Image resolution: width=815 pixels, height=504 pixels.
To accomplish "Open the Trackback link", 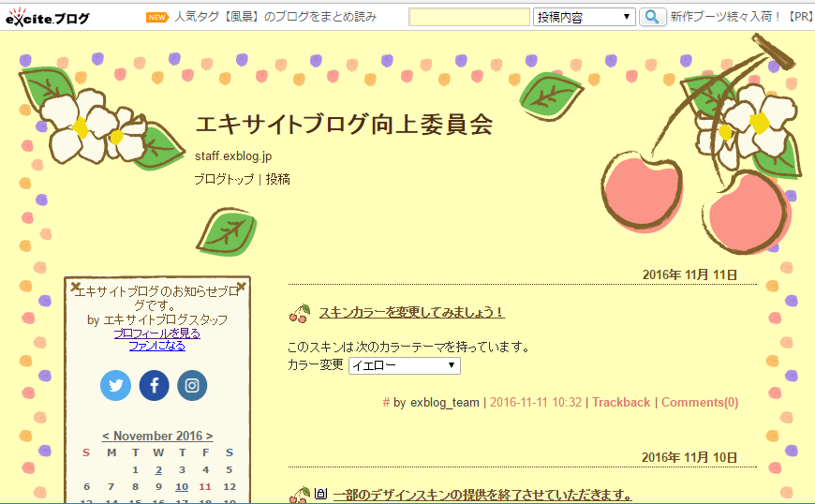I will click(x=621, y=402).
